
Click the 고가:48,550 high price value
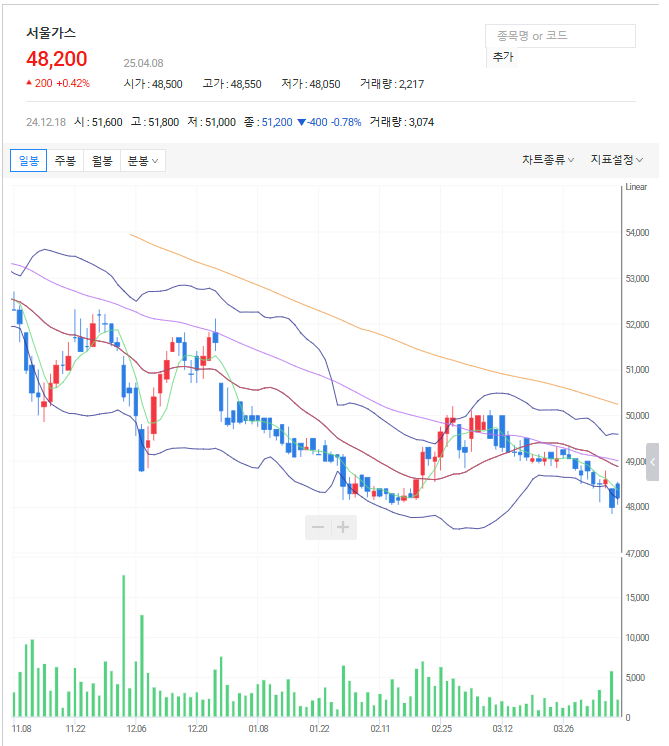232,84
